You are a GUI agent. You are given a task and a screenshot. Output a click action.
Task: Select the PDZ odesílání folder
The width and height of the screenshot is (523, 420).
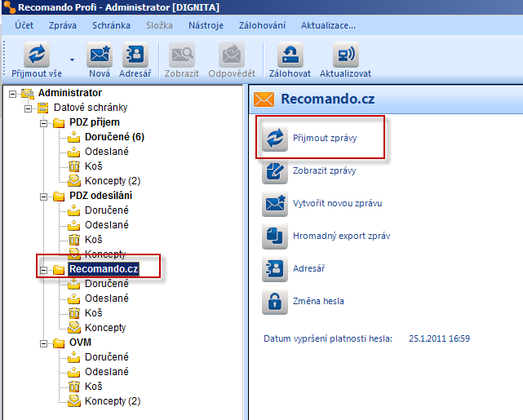[x=100, y=196]
